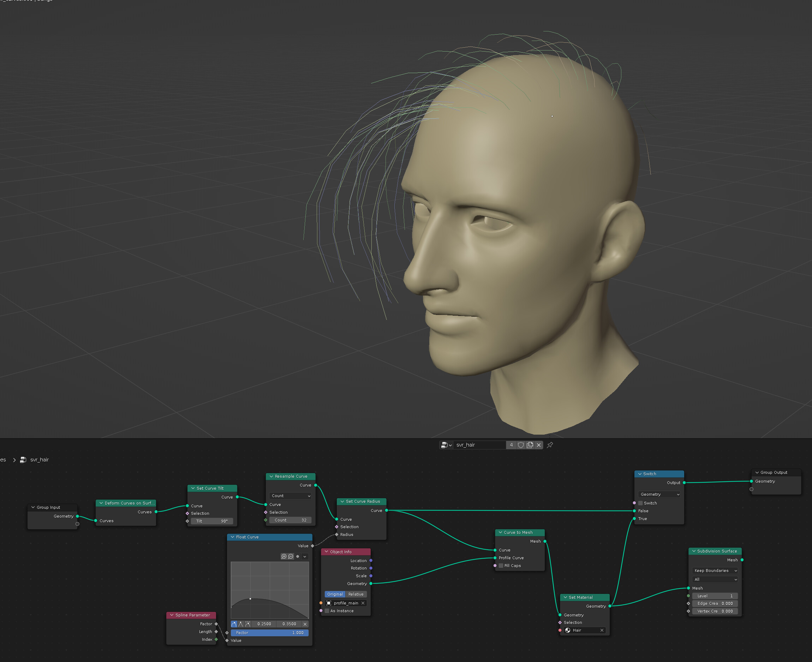Viewport: 812px width, 662px height.
Task: Click Float Curve point Y value 0.3500
Action: (x=289, y=624)
